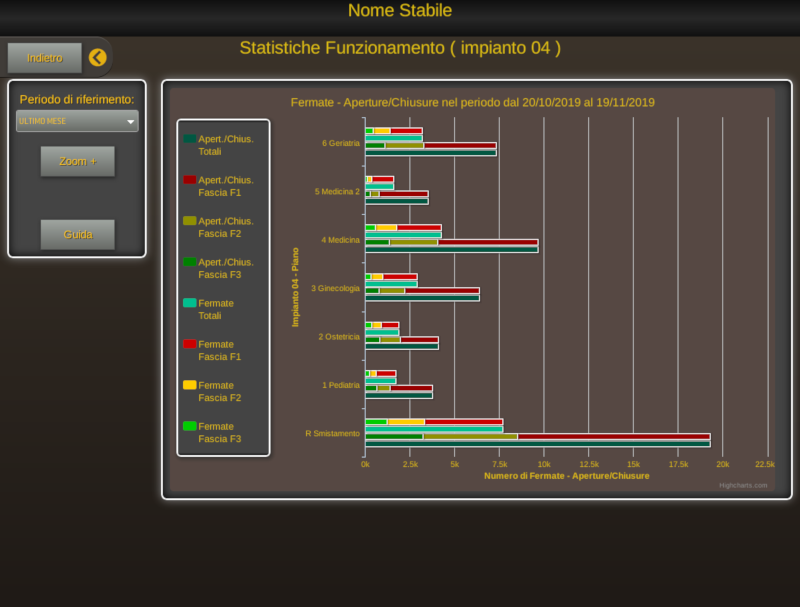Click 5 Medicina 2 dark green totals bar
Image resolution: width=800 pixels, height=607 pixels.
[x=397, y=201]
